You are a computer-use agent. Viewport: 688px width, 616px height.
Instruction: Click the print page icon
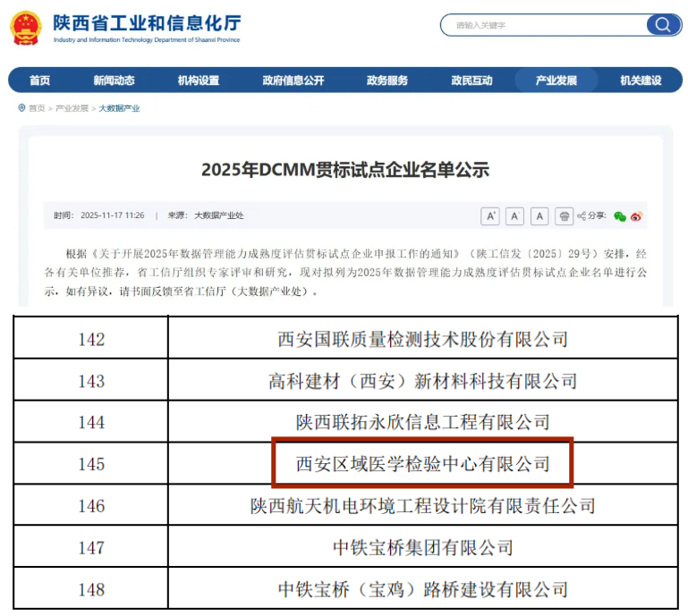[x=565, y=216]
